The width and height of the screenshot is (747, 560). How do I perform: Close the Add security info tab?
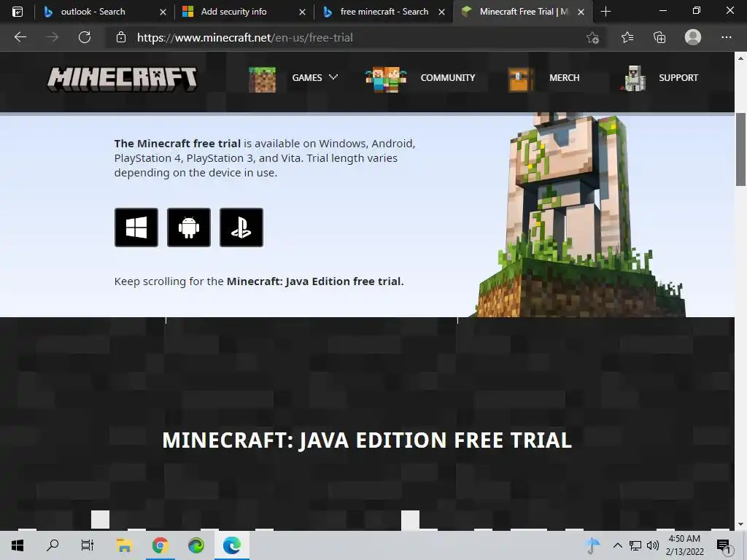tap(302, 12)
